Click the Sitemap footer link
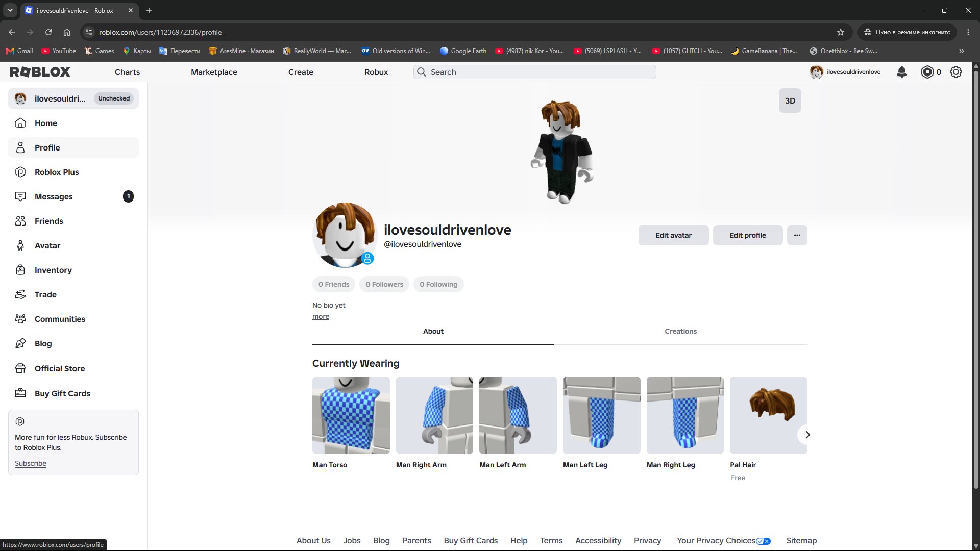Viewport: 980px width, 551px height. (x=801, y=541)
